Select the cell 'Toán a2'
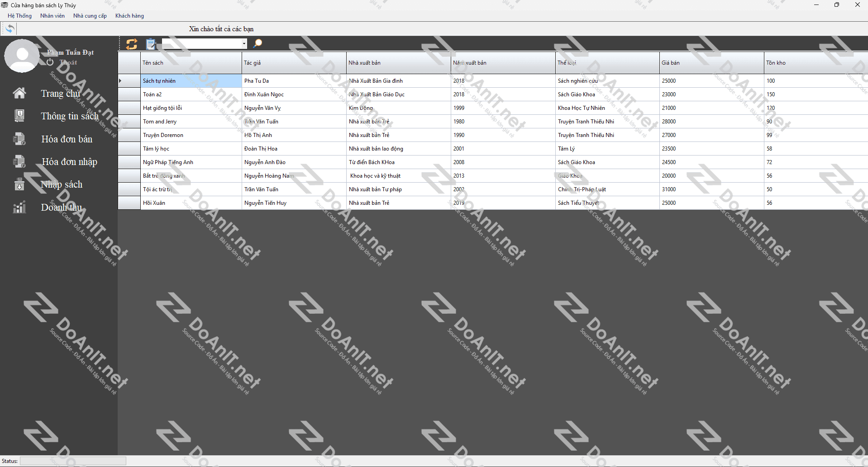868x467 pixels. tap(191, 94)
